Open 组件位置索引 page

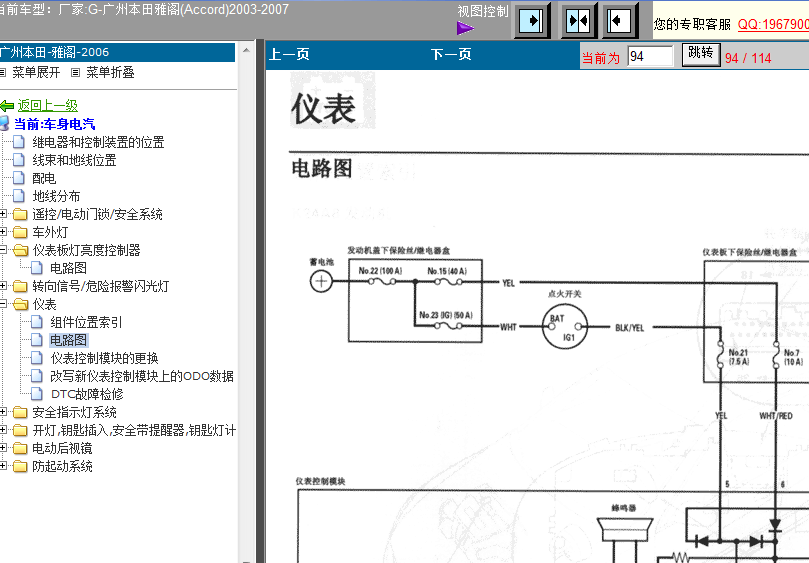[x=86, y=323]
